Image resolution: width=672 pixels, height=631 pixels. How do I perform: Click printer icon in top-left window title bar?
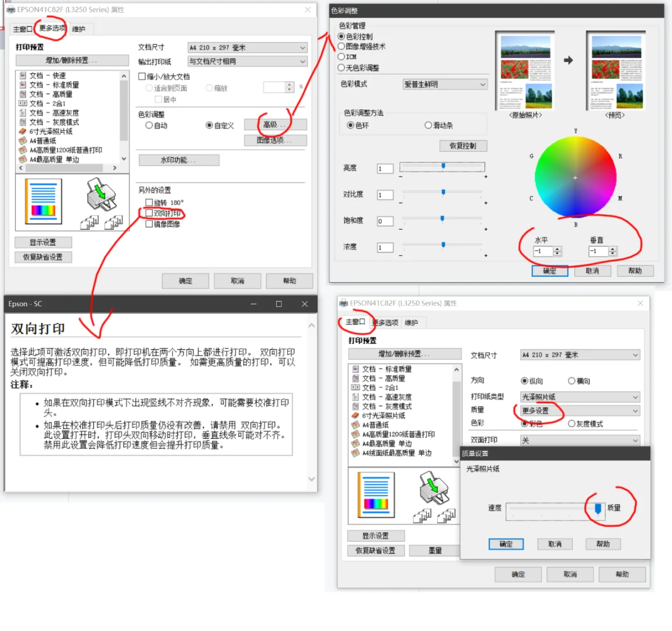point(11,9)
